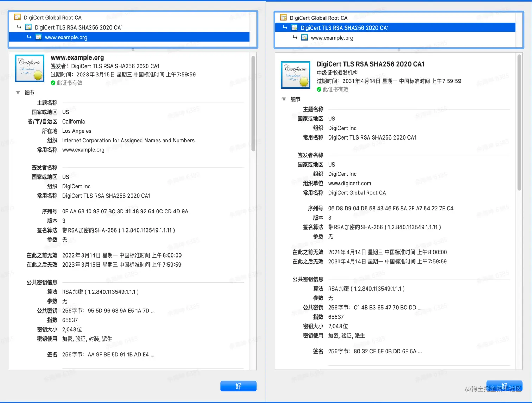
Task: Select DigiCert TLS RSA SHA256 2020 CA1 in right tree
Action: point(395,27)
